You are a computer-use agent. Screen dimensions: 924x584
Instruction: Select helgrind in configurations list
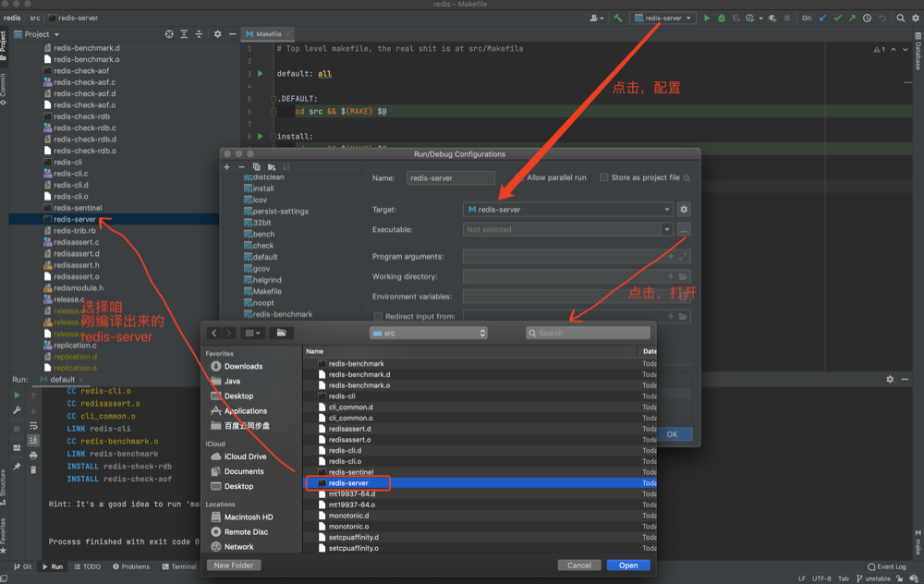(x=263, y=280)
